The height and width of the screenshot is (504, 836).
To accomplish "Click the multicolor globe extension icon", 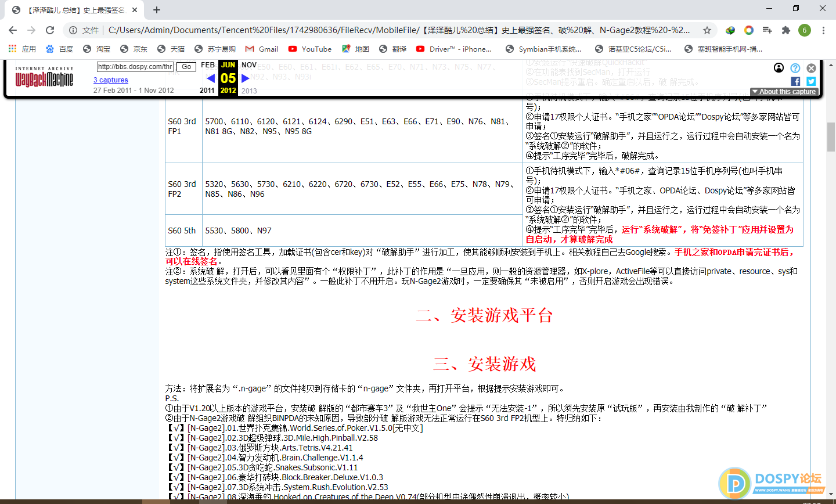I will click(x=730, y=30).
